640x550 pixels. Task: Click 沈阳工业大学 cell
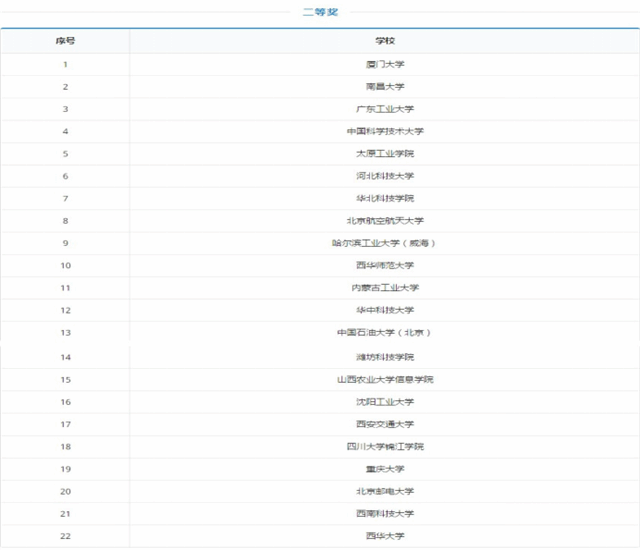(385, 402)
